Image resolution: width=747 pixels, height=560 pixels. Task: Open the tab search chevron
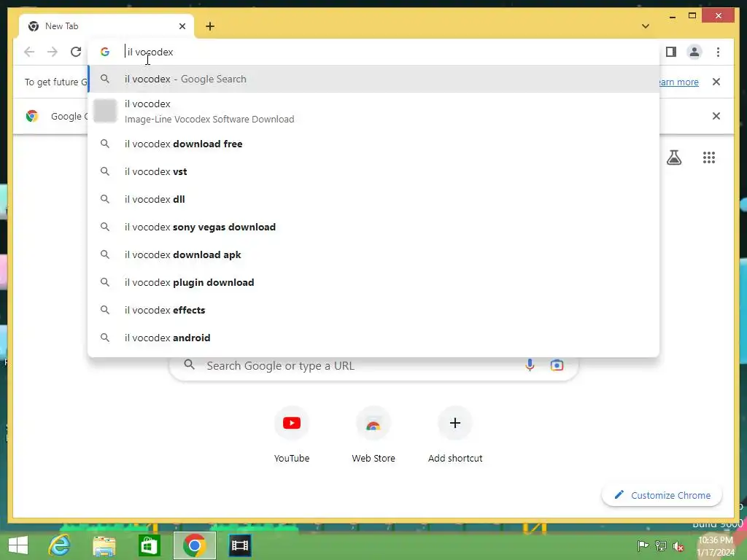(646, 26)
